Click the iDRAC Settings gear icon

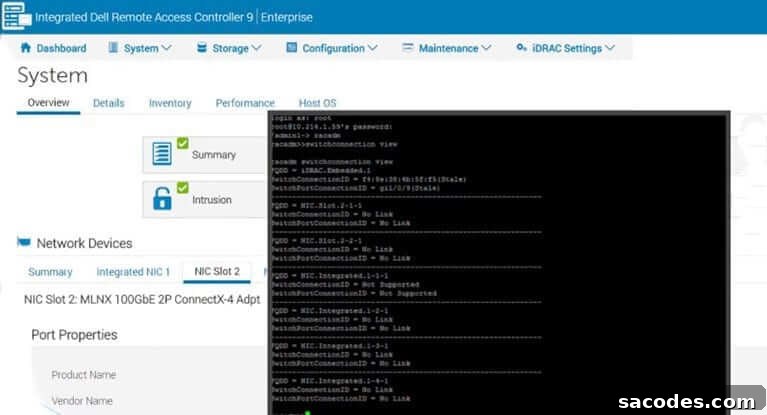tap(521, 47)
